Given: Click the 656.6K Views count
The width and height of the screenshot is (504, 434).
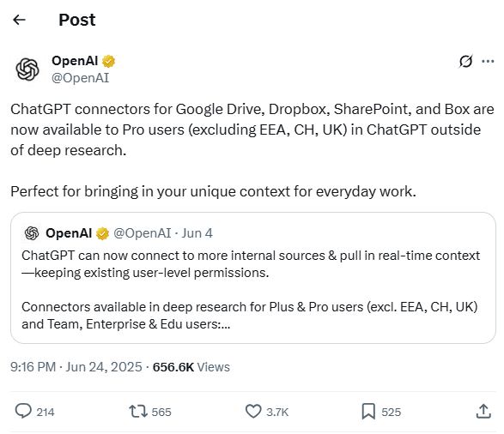Looking at the screenshot, I should [x=191, y=367].
